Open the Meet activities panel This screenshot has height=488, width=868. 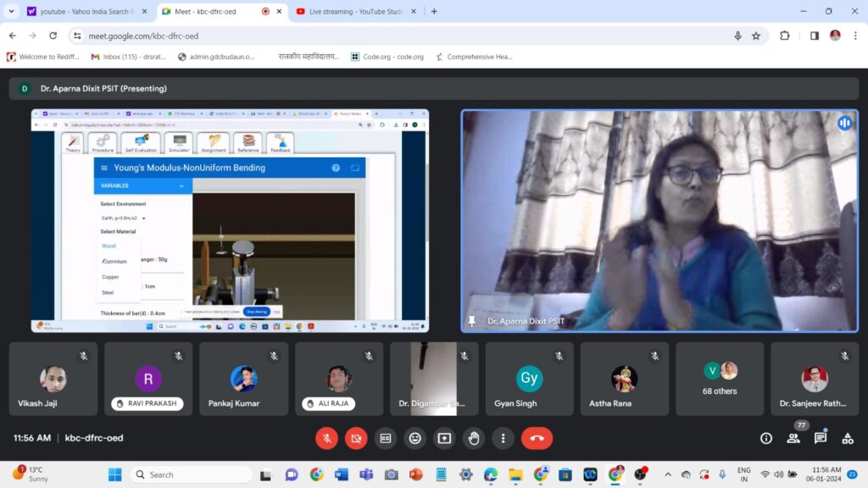[x=848, y=438]
